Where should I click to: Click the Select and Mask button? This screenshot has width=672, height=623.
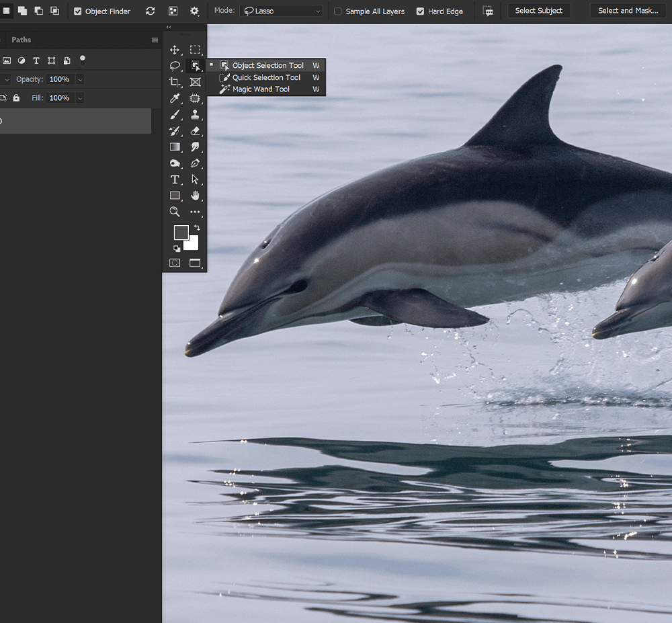tap(628, 11)
